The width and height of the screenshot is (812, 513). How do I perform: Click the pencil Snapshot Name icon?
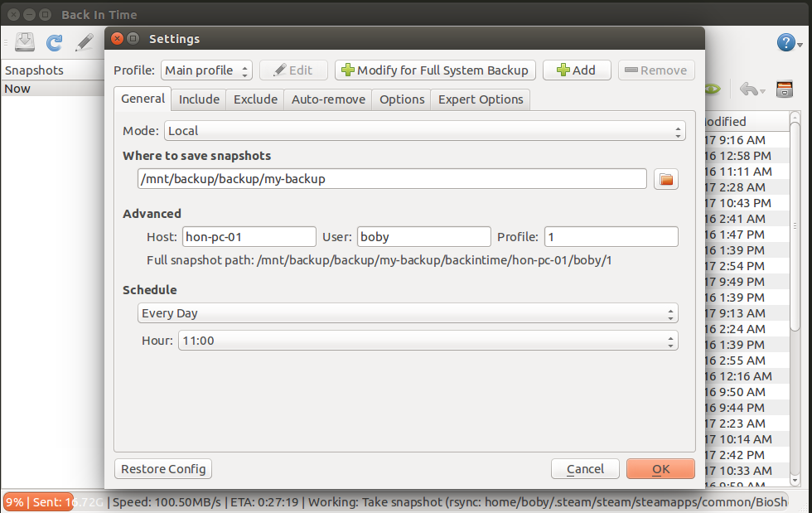pyautogui.click(x=84, y=42)
